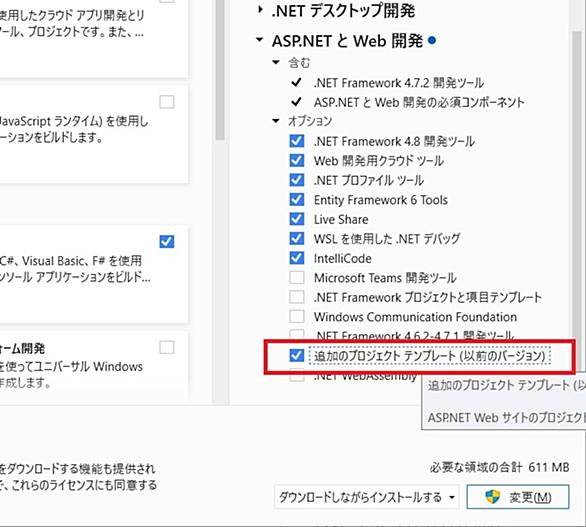The image size is (586, 527).
Task: Expand .NET デスクトップ開発 section
Action: pyautogui.click(x=260, y=10)
